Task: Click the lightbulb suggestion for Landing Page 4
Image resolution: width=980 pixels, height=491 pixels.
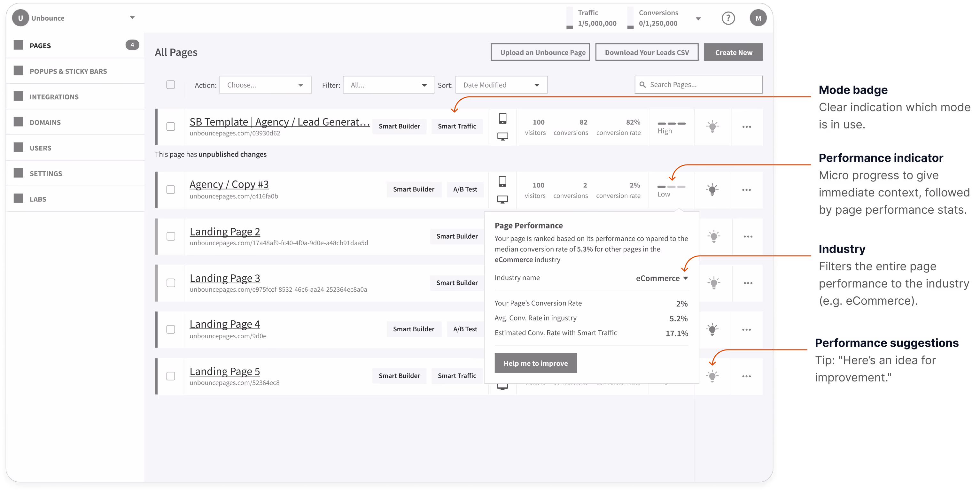Action: [x=712, y=329]
